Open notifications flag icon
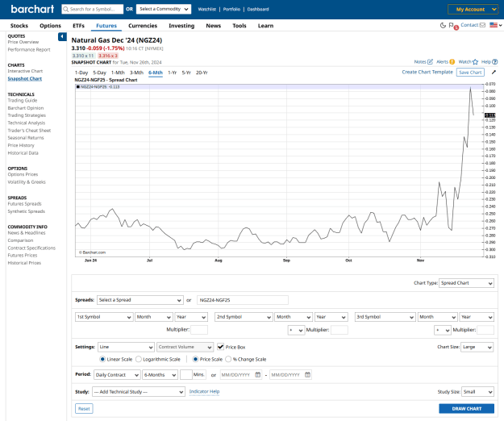 pyautogui.click(x=452, y=25)
